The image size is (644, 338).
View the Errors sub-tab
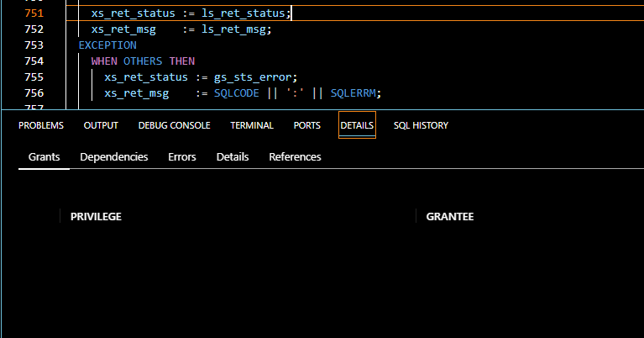182,156
